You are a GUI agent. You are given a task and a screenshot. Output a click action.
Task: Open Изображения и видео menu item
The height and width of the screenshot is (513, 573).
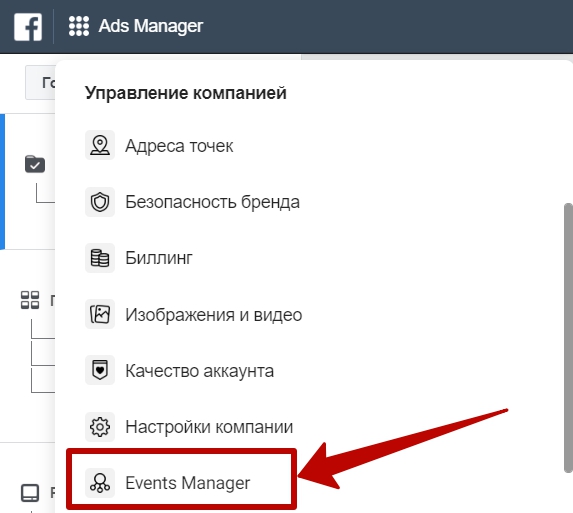coord(213,315)
